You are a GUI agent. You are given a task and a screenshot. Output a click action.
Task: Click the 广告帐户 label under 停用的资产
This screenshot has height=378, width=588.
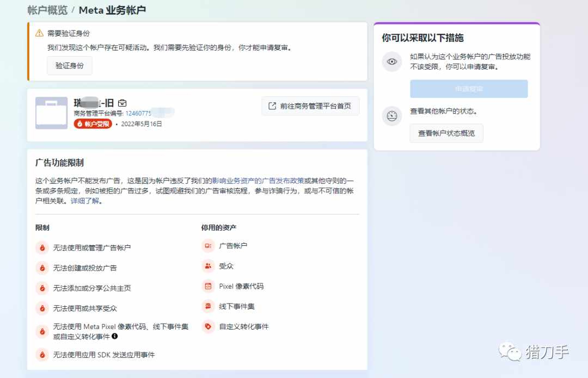pos(233,246)
